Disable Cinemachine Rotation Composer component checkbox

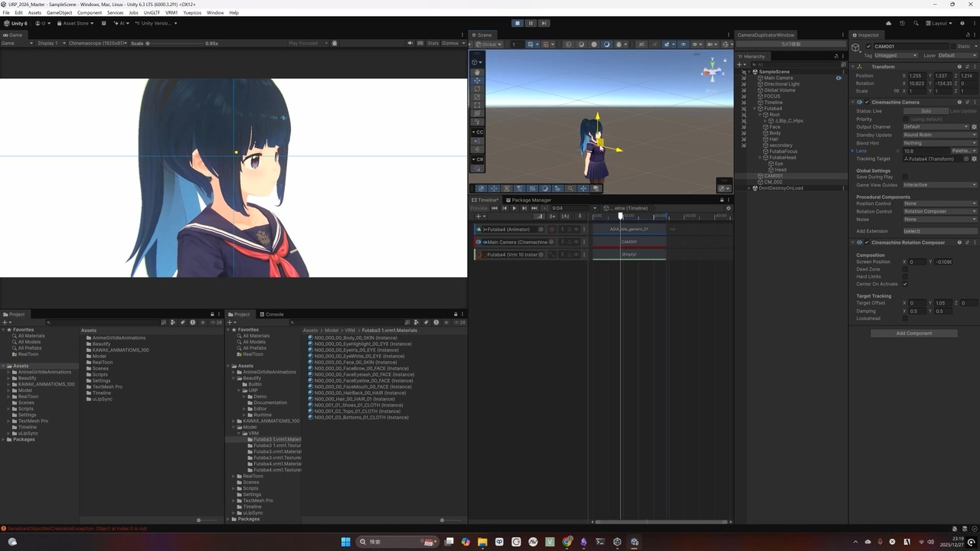click(867, 243)
